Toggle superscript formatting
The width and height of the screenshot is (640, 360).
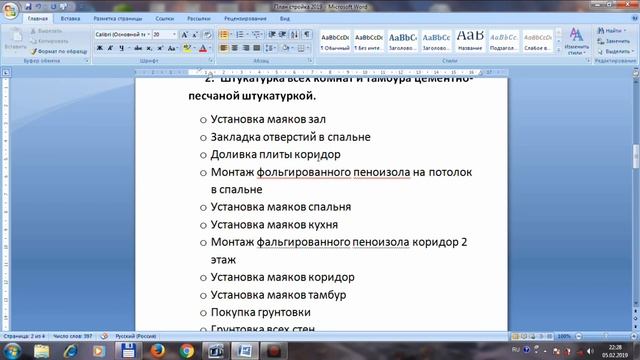pos(160,48)
